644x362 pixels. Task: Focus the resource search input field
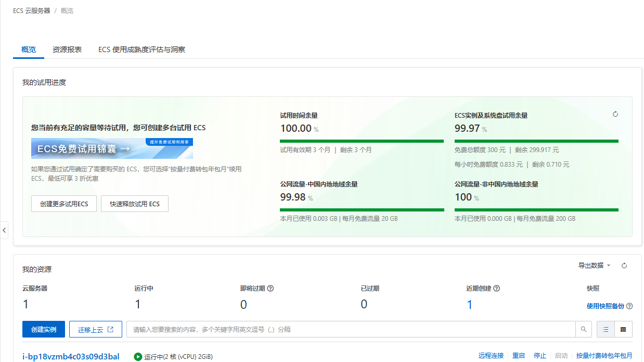pos(351,329)
